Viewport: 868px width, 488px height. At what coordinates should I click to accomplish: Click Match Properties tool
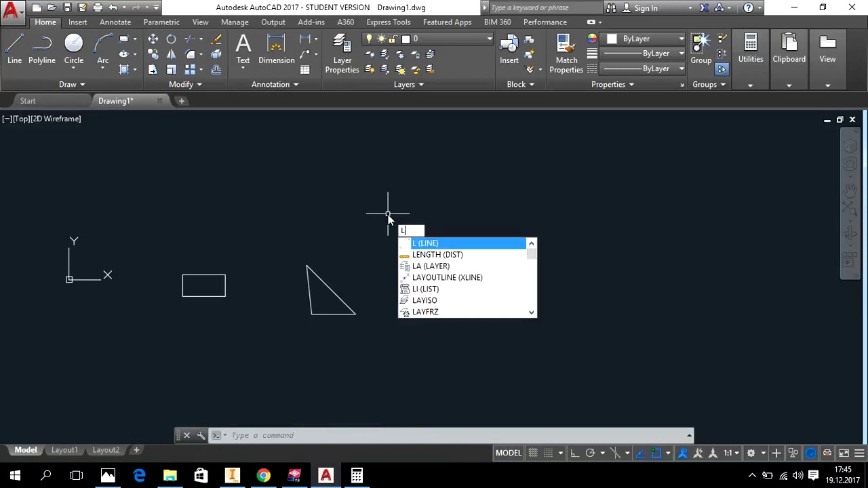tap(566, 54)
